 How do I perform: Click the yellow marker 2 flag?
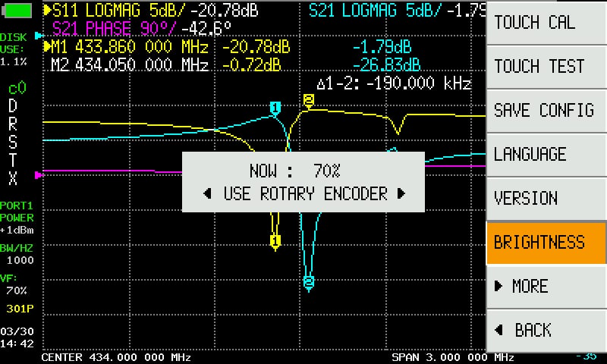(309, 100)
